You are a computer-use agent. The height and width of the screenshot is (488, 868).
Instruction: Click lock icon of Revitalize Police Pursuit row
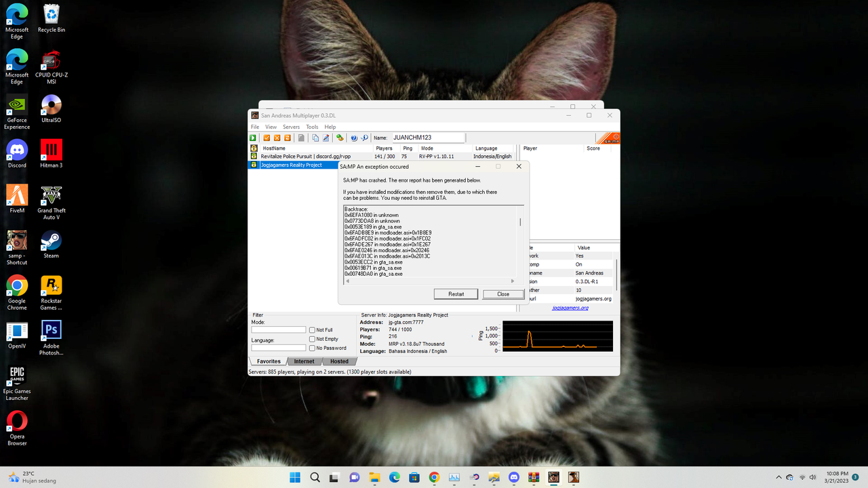click(254, 157)
